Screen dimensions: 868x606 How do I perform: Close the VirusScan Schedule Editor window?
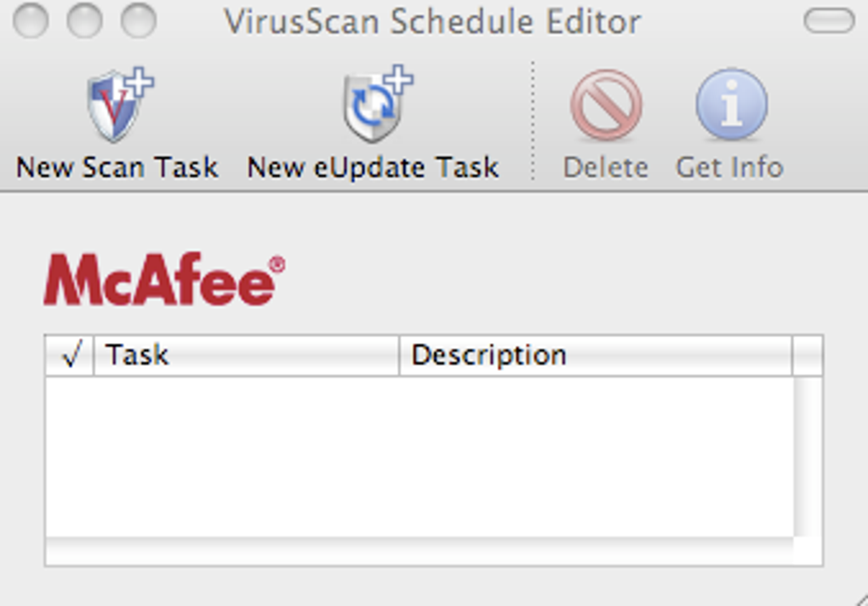pyautogui.click(x=31, y=21)
